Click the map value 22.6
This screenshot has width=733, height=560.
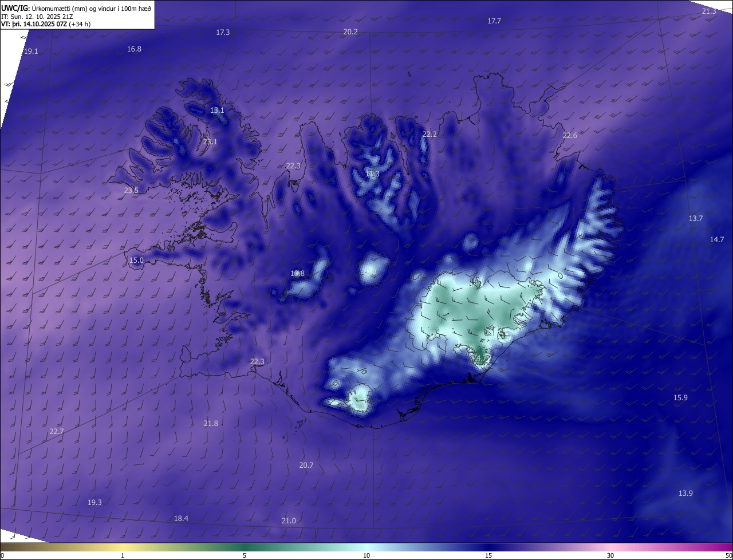pos(570,136)
